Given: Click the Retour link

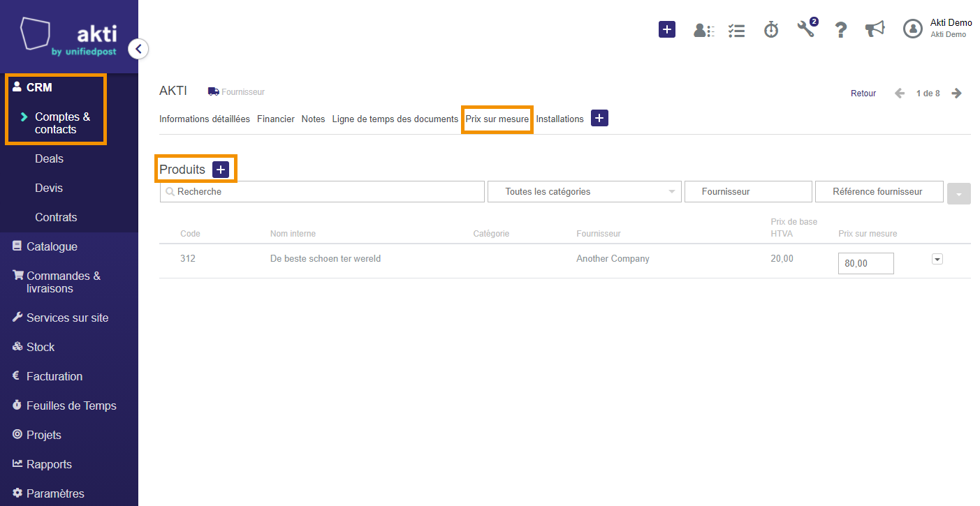Looking at the screenshot, I should coord(863,94).
